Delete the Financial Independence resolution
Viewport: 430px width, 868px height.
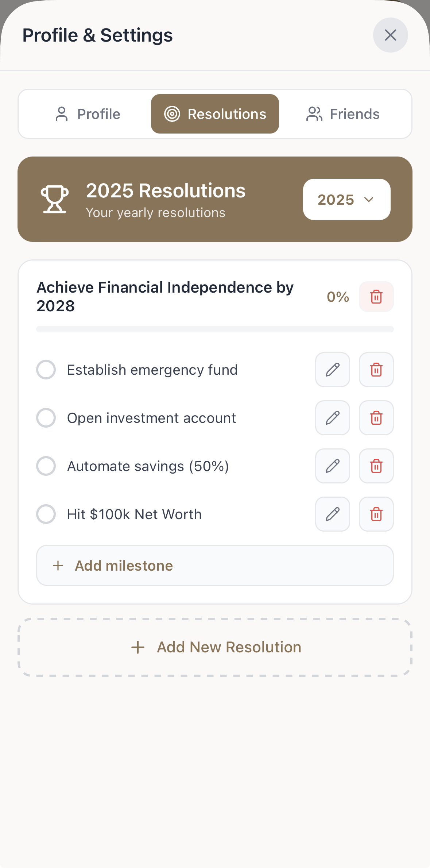376,297
